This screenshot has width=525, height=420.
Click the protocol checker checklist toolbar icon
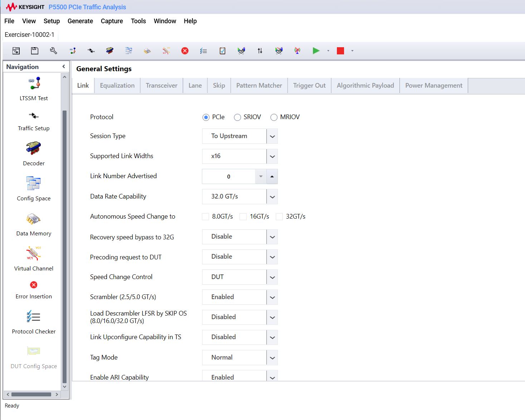coord(203,51)
